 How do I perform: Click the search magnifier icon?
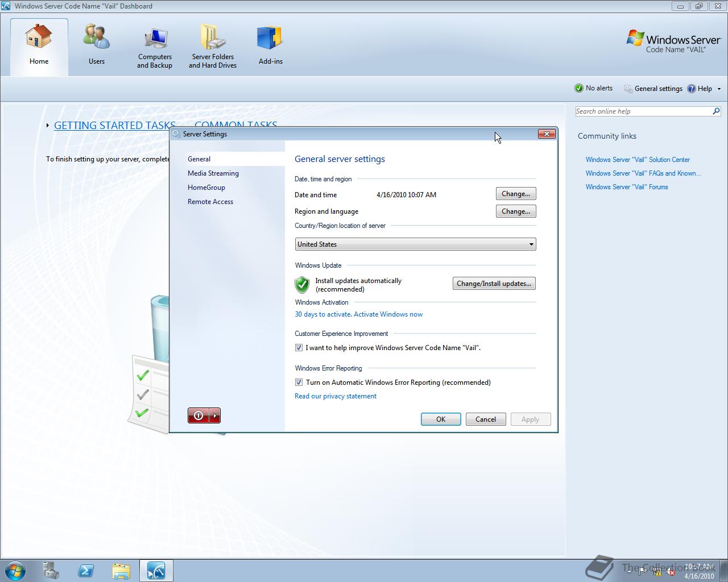point(716,111)
